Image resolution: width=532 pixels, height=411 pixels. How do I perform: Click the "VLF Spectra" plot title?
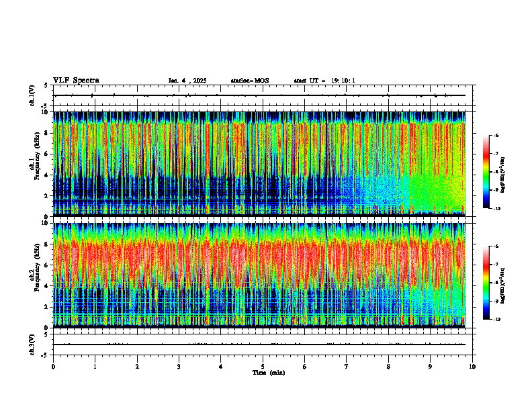(76, 81)
